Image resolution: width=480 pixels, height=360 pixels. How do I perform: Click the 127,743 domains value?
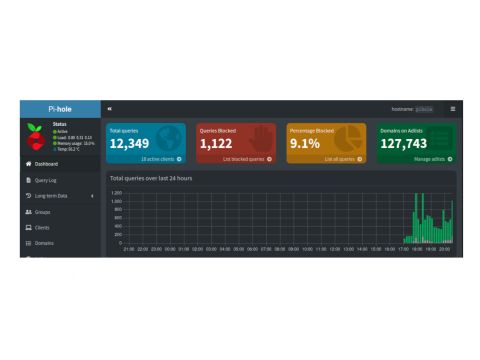click(404, 144)
